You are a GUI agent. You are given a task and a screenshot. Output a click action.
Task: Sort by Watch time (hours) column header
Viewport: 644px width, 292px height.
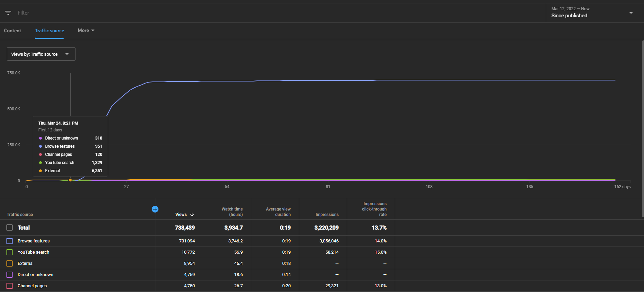point(232,212)
